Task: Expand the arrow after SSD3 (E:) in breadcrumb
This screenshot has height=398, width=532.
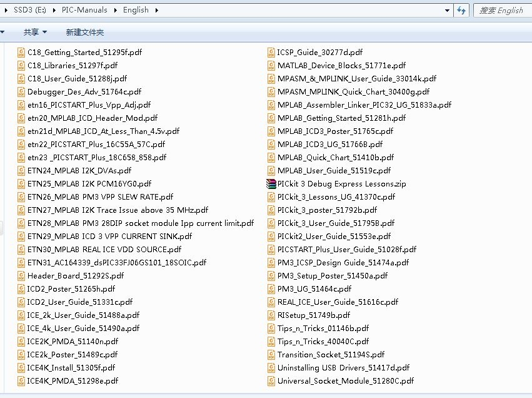Action: click(54, 10)
